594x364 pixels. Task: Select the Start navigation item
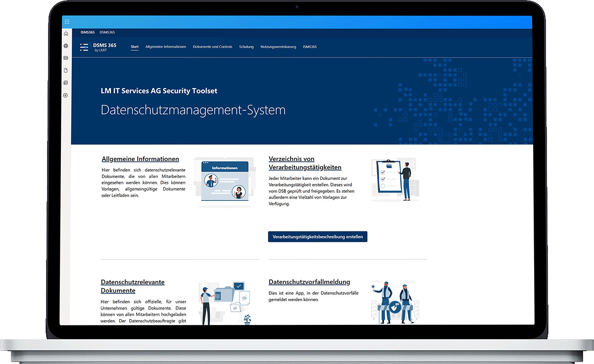pyautogui.click(x=135, y=47)
